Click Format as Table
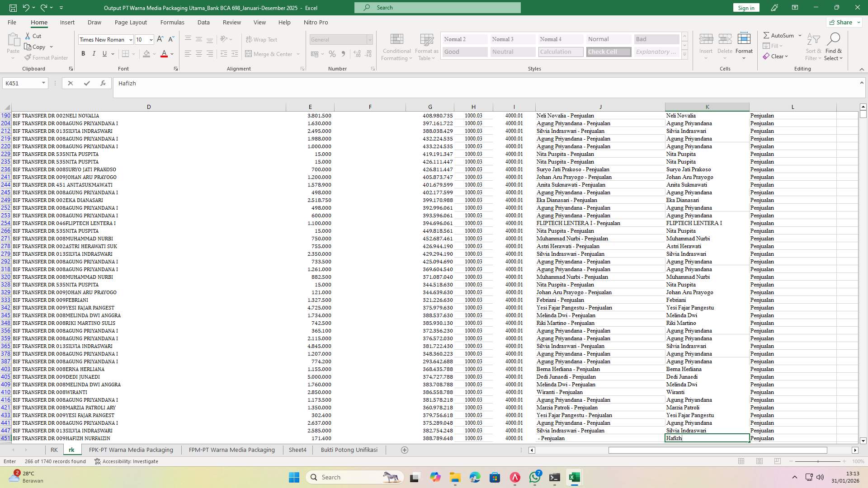 click(425, 47)
